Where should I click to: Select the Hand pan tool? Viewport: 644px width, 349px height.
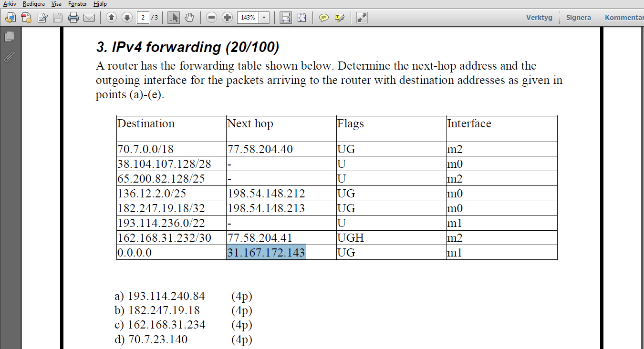click(189, 18)
